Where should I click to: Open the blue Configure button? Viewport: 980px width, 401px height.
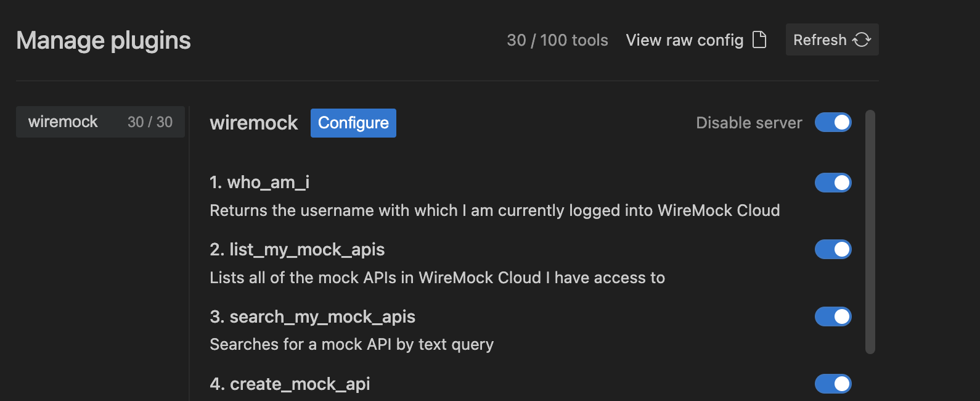pyautogui.click(x=353, y=123)
